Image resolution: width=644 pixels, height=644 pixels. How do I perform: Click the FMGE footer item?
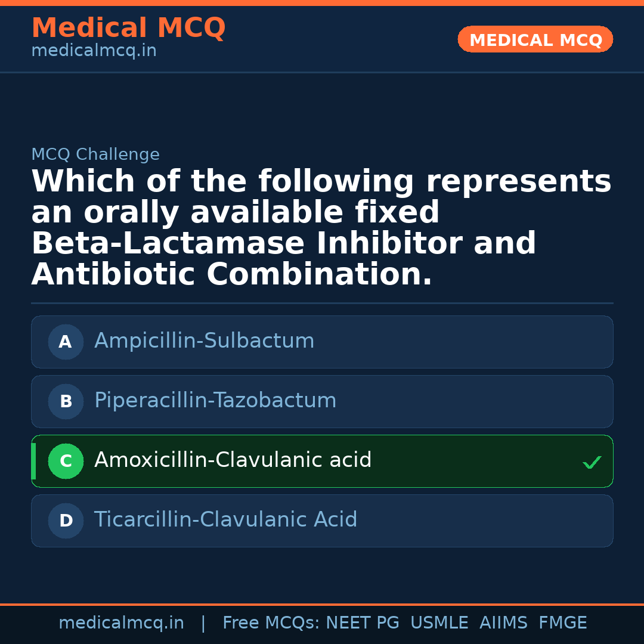coord(562,623)
